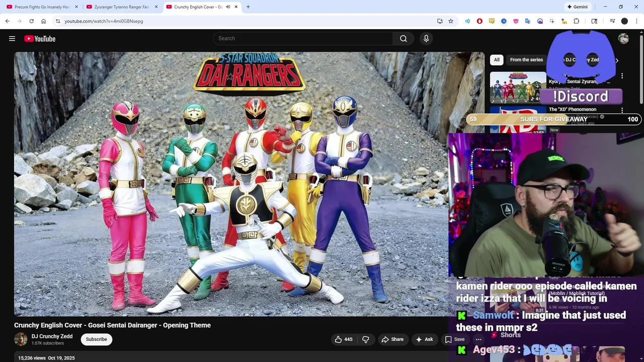644x362 pixels.
Task: Select the From the series filter chip
Action: point(526,60)
